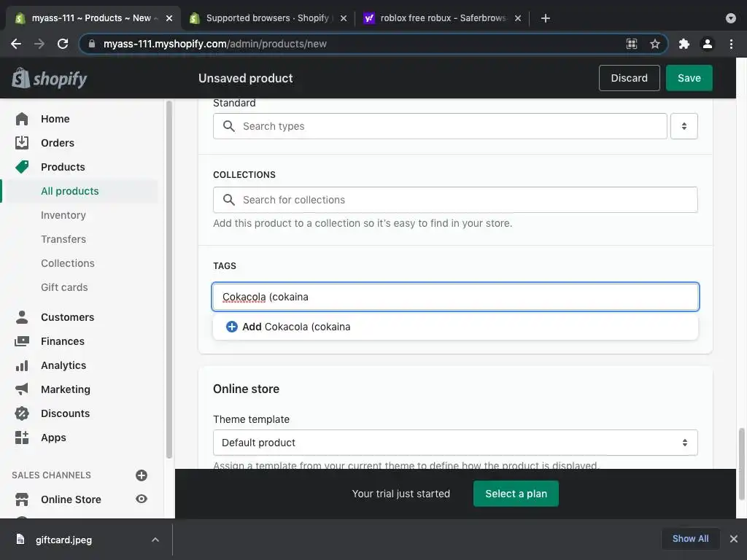The height and width of the screenshot is (560, 747).
Task: Add the Cokacola (cokaina tag suggestion
Action: click(455, 327)
